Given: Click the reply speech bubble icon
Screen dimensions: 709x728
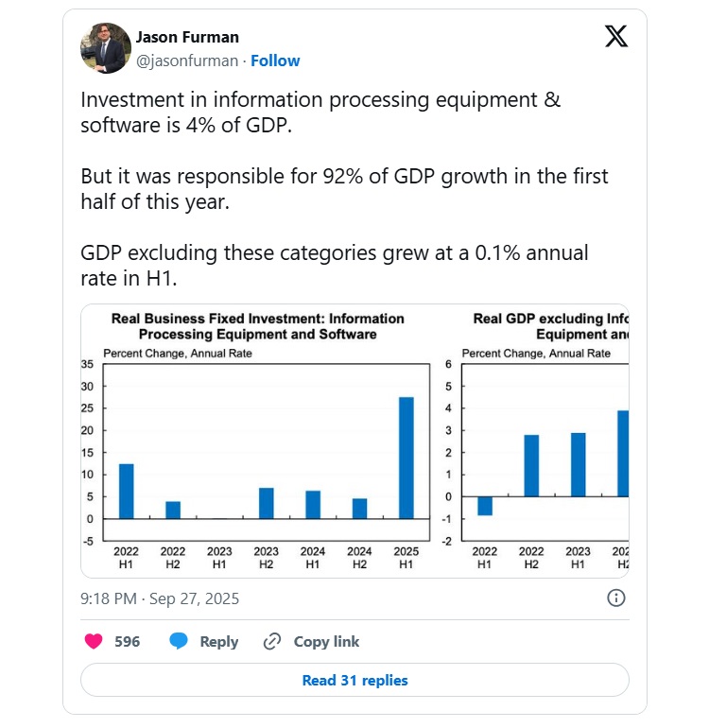Looking at the screenshot, I should pyautogui.click(x=179, y=641).
